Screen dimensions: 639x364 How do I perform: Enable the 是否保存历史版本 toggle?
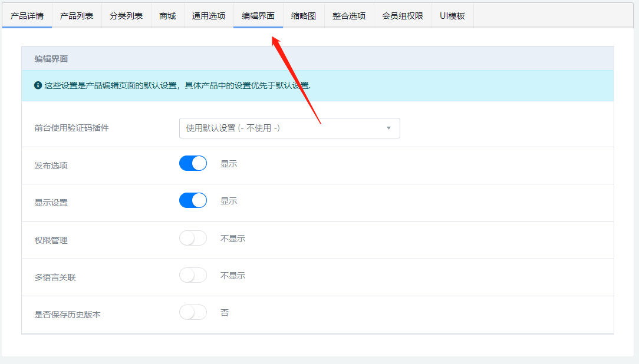point(193,312)
